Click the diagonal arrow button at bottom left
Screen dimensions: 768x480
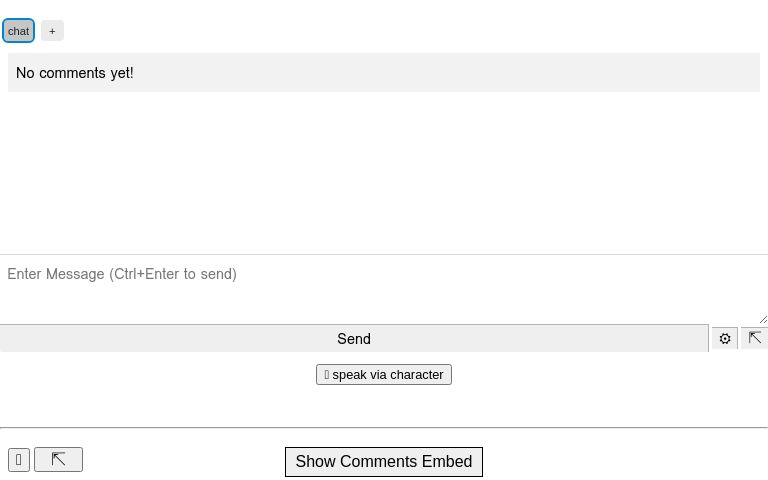58,459
